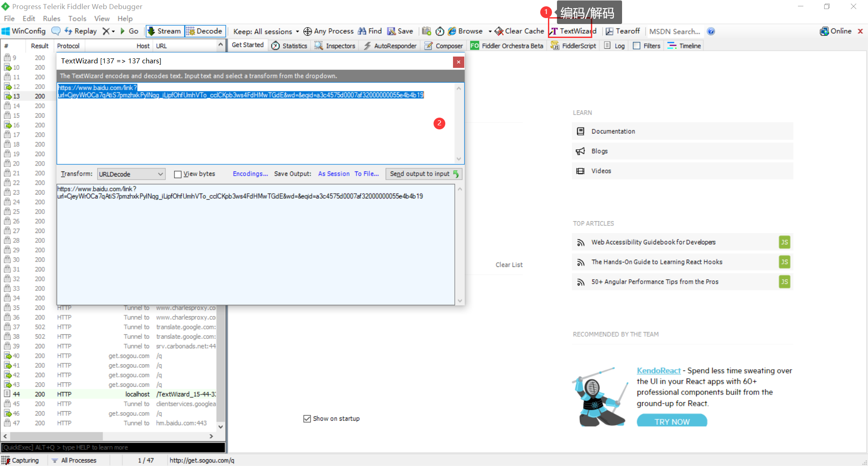Click the Online network status indicator
Image resolution: width=868 pixels, height=466 pixels.
836,31
